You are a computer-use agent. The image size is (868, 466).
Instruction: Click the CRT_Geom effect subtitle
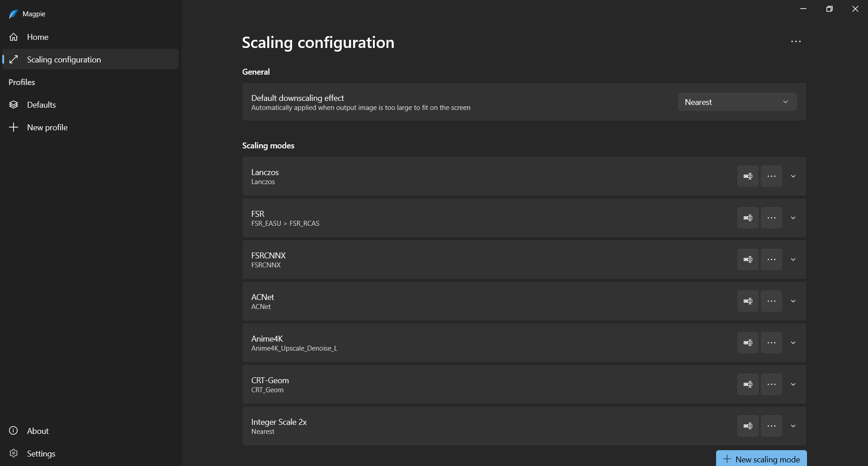tap(268, 390)
